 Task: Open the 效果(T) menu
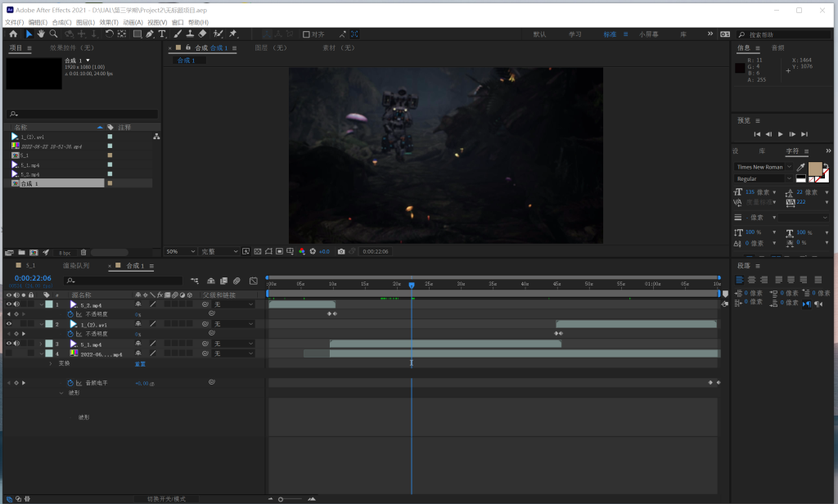click(109, 22)
